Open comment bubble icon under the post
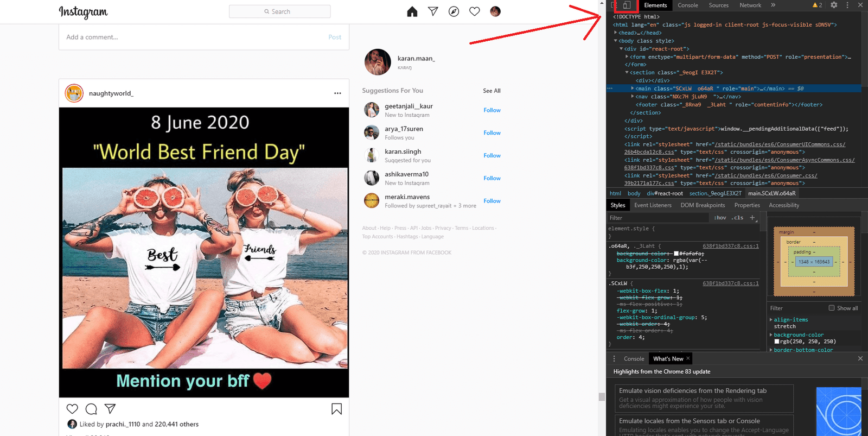The height and width of the screenshot is (436, 868). tap(91, 409)
